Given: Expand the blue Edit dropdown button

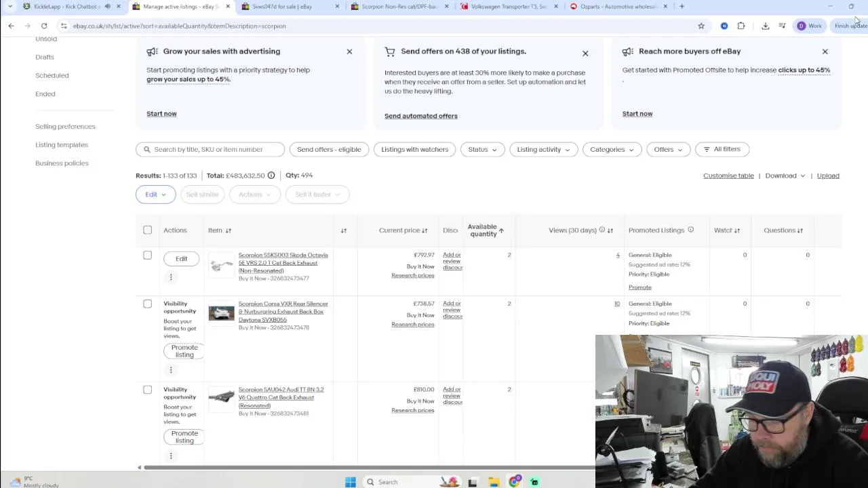Looking at the screenshot, I should [155, 195].
